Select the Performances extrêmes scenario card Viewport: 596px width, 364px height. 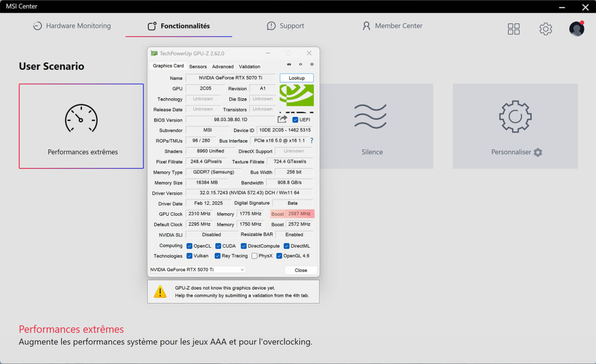pos(81,126)
